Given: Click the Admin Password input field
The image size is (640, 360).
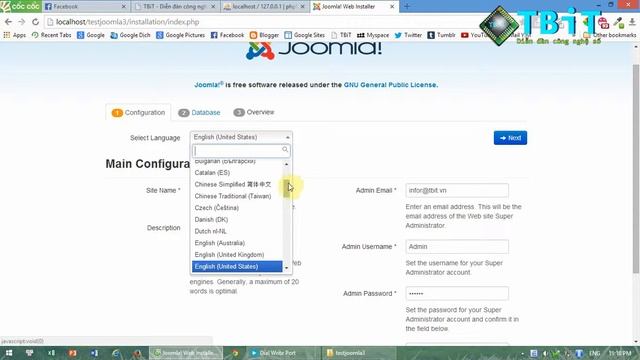Looking at the screenshot, I should [x=457, y=293].
